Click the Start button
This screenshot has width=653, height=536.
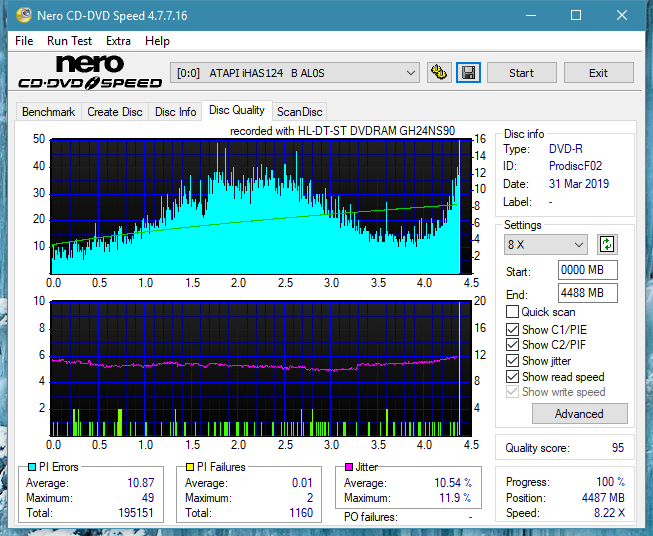(x=521, y=73)
